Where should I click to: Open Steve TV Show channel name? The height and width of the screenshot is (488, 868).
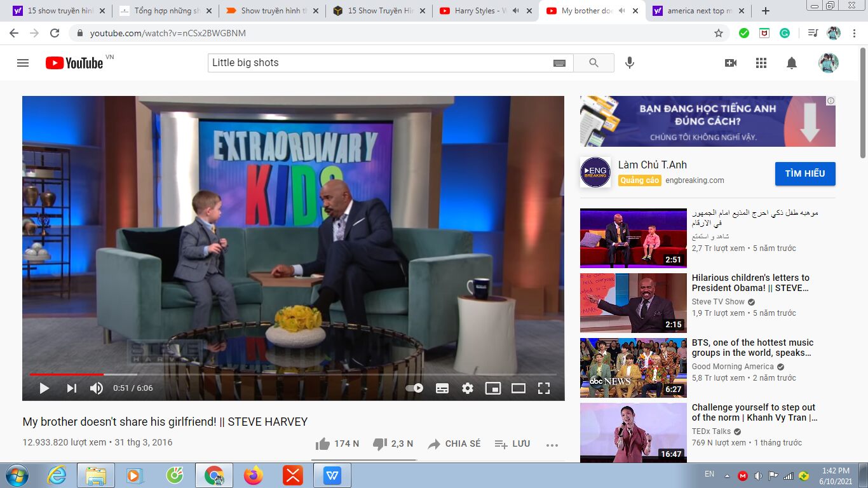718,302
